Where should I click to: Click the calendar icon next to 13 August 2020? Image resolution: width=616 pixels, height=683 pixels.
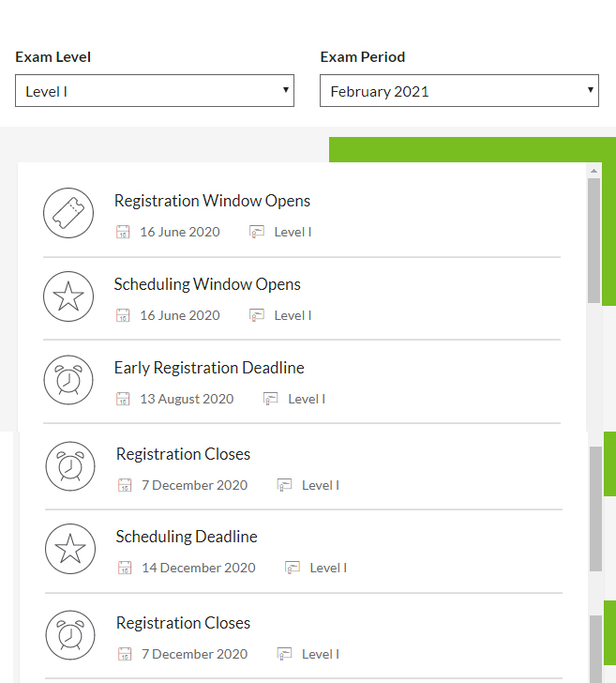point(123,399)
